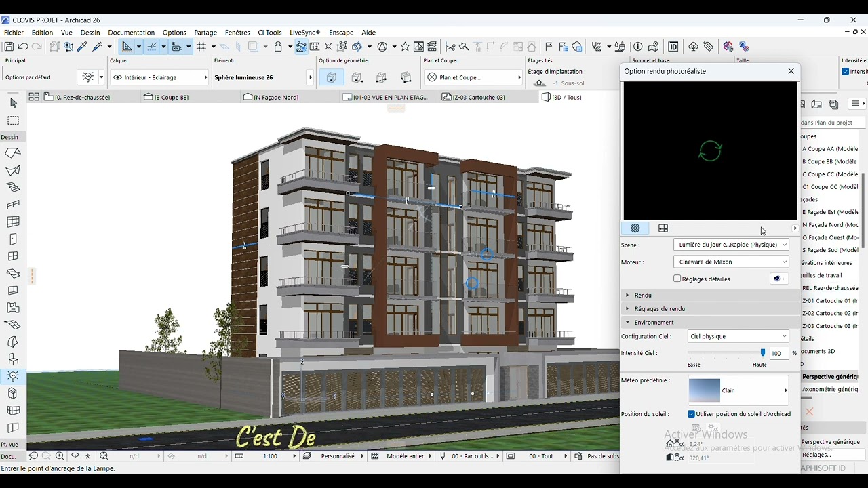Click the Save icon in the toolbar
Viewport: 868px width, 488px height.
tap(9, 47)
